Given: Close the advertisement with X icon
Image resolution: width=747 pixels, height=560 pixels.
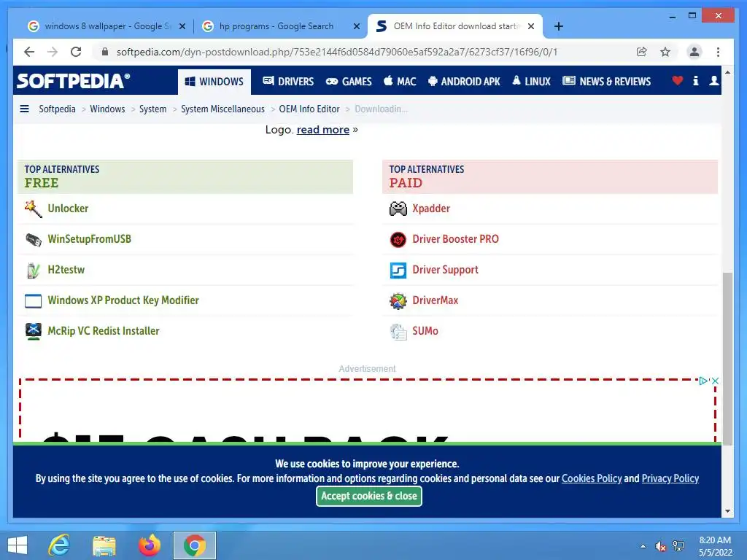Looking at the screenshot, I should point(715,381).
